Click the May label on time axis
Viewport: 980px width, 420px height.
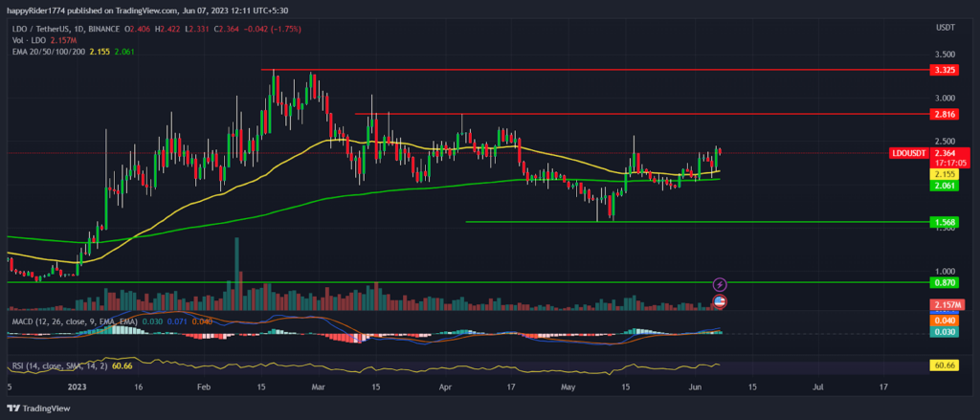click(568, 387)
